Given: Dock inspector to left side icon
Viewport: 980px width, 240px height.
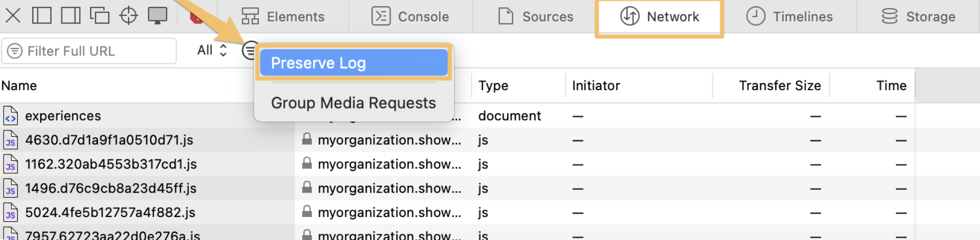Looking at the screenshot, I should tap(42, 16).
